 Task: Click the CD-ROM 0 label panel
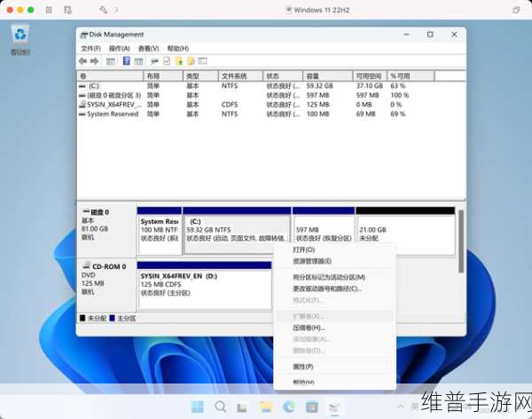[106, 285]
